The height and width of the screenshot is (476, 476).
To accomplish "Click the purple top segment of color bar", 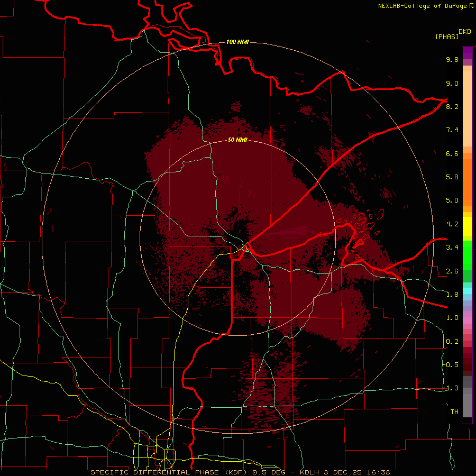I will pos(467,53).
